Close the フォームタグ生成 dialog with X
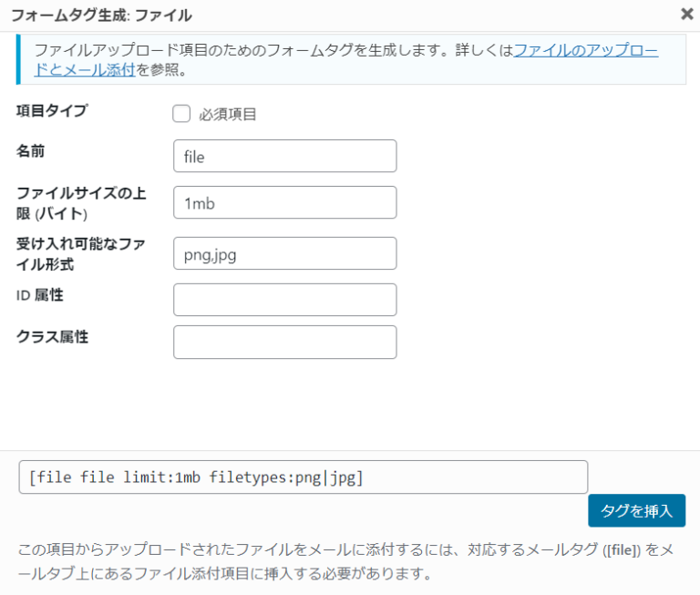 click(687, 15)
